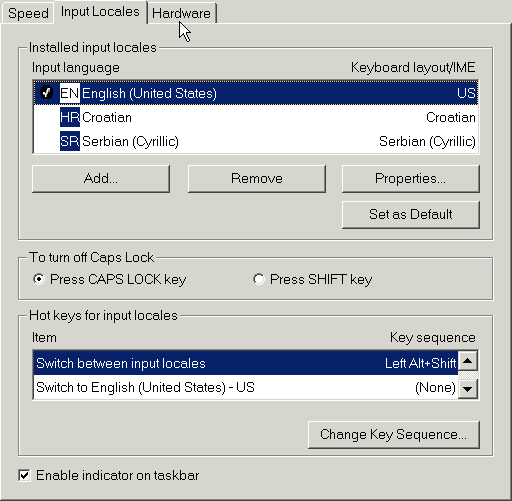Click the EN language badge icon
Image resolution: width=512 pixels, height=501 pixels.
70,93
